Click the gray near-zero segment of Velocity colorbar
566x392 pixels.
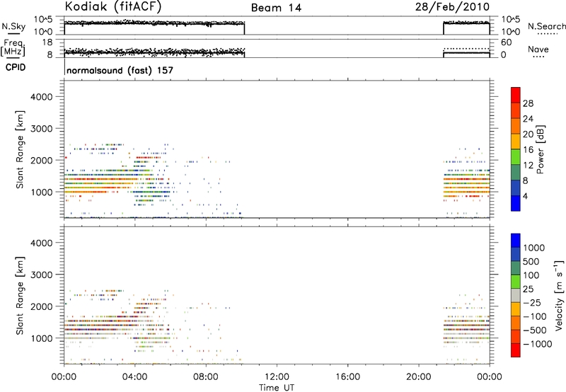tap(516, 295)
